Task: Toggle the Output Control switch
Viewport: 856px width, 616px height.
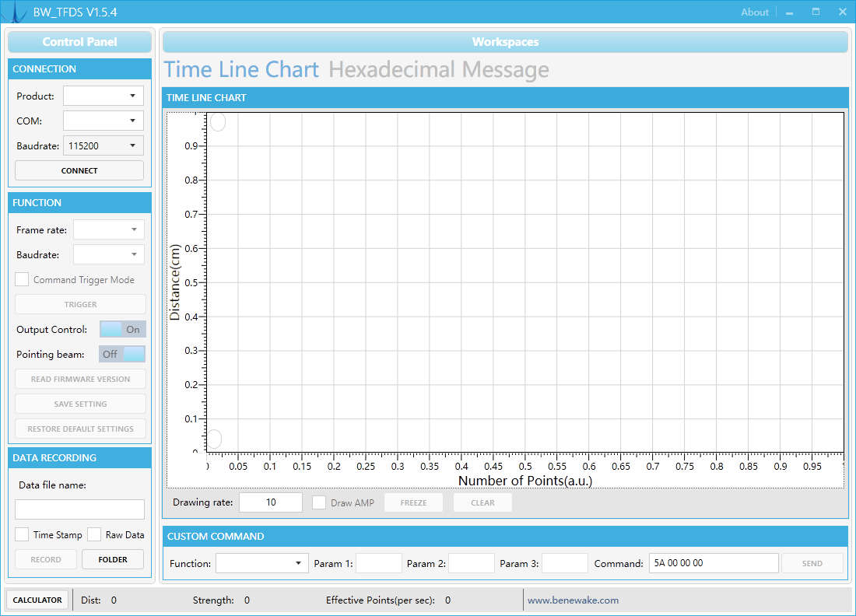Action: tap(123, 329)
